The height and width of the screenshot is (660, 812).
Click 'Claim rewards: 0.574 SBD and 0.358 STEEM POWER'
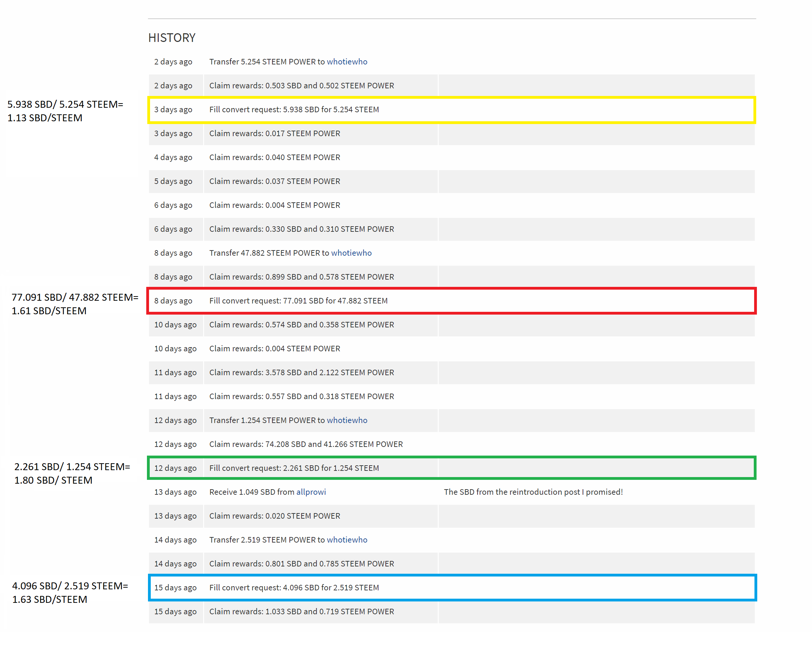point(302,325)
